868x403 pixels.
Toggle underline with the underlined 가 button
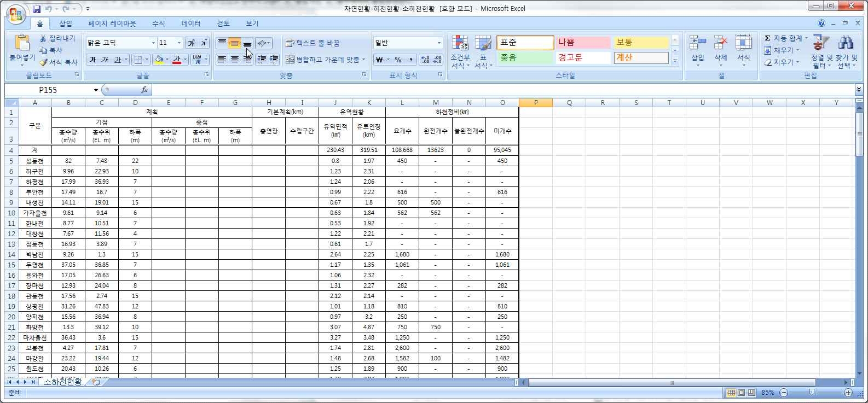(117, 59)
